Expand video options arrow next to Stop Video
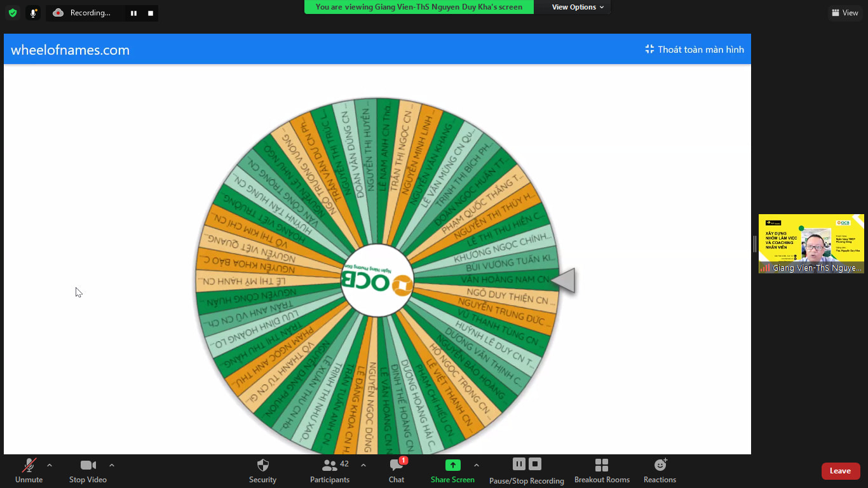The image size is (868, 488). point(112,465)
